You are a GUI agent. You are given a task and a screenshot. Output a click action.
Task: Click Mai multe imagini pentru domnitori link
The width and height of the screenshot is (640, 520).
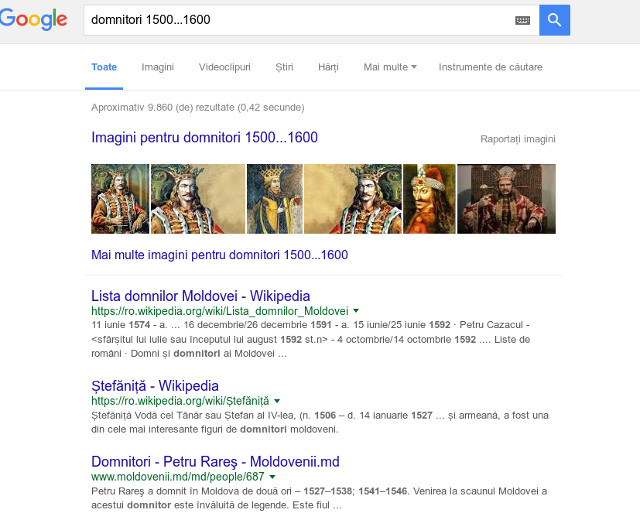pyautogui.click(x=219, y=255)
